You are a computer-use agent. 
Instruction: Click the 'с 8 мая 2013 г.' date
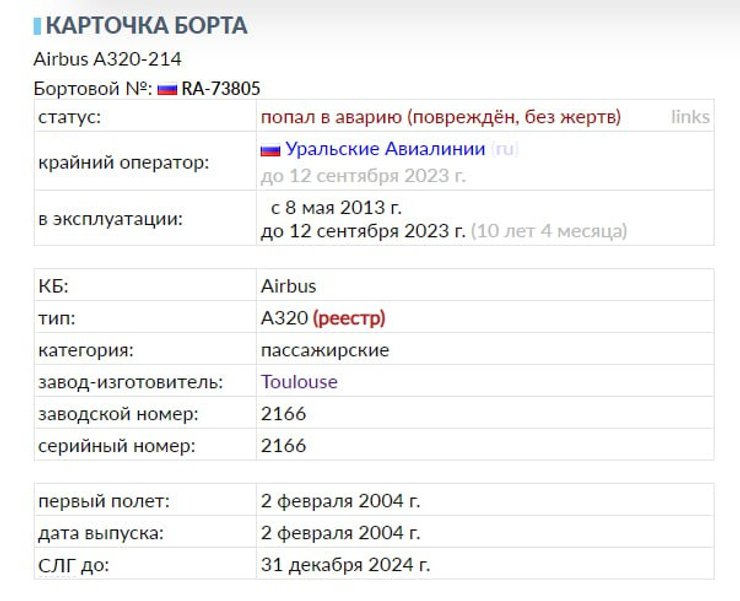(336, 207)
